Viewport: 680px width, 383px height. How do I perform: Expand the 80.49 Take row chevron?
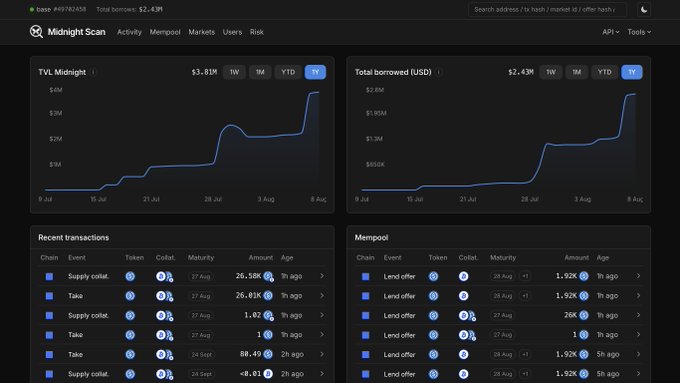point(322,354)
